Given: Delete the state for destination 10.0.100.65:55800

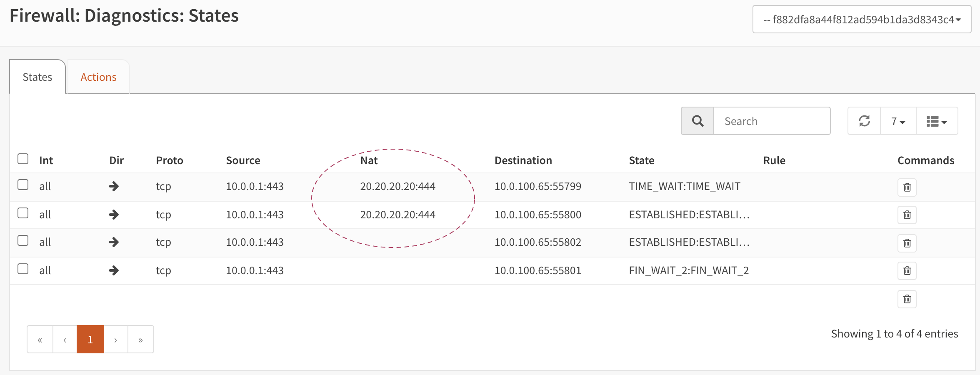Looking at the screenshot, I should [907, 215].
